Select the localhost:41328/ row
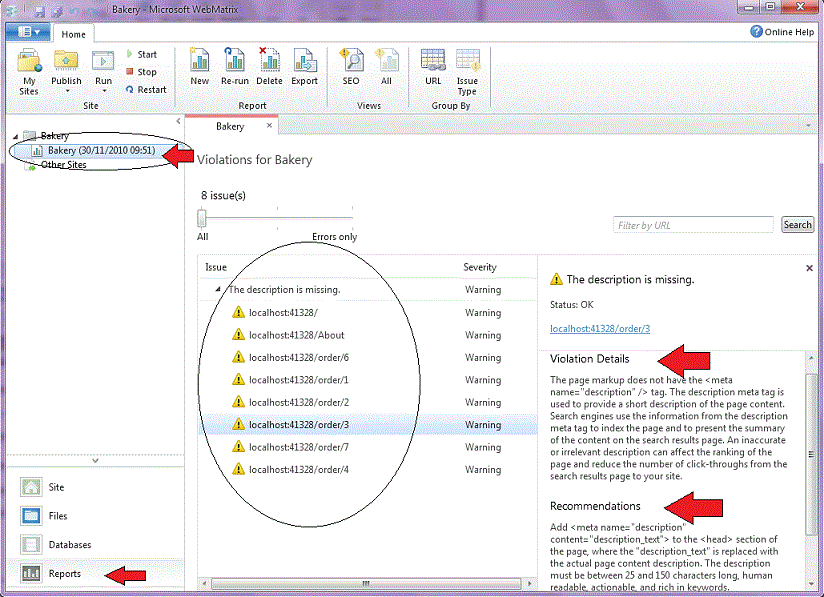 368,313
